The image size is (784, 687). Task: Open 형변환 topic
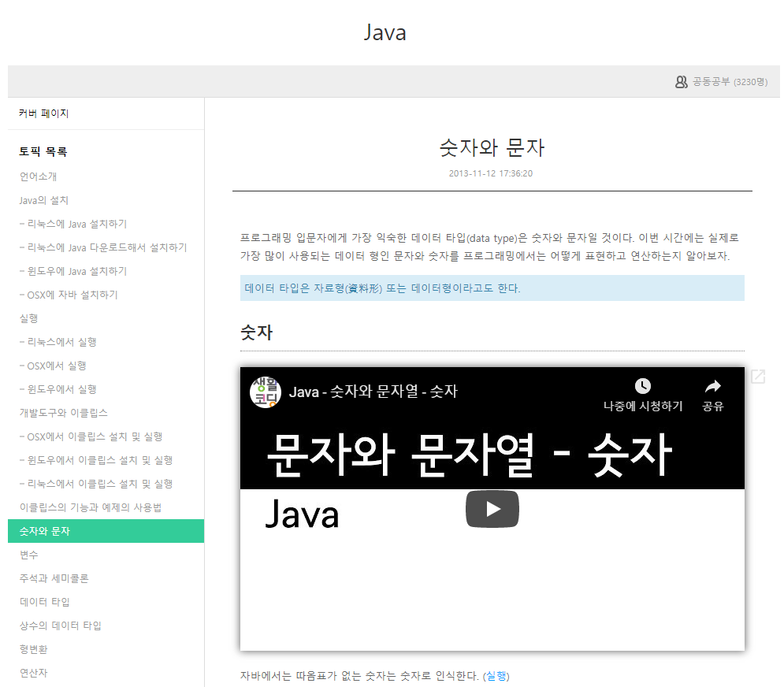point(34,649)
